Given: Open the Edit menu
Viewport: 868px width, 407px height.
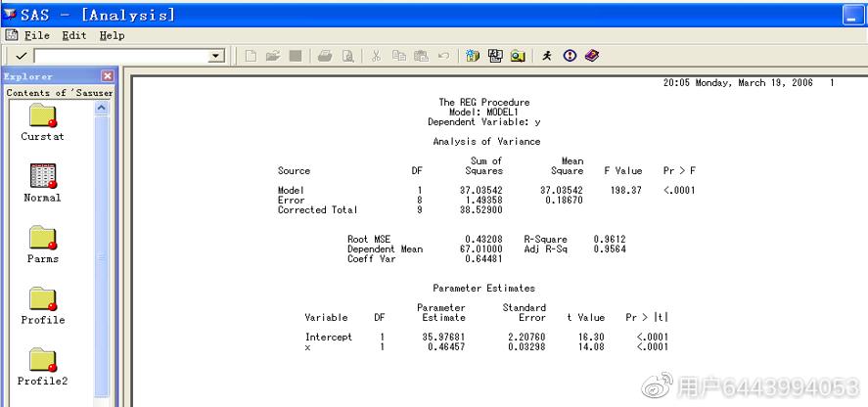Looking at the screenshot, I should tap(74, 35).
